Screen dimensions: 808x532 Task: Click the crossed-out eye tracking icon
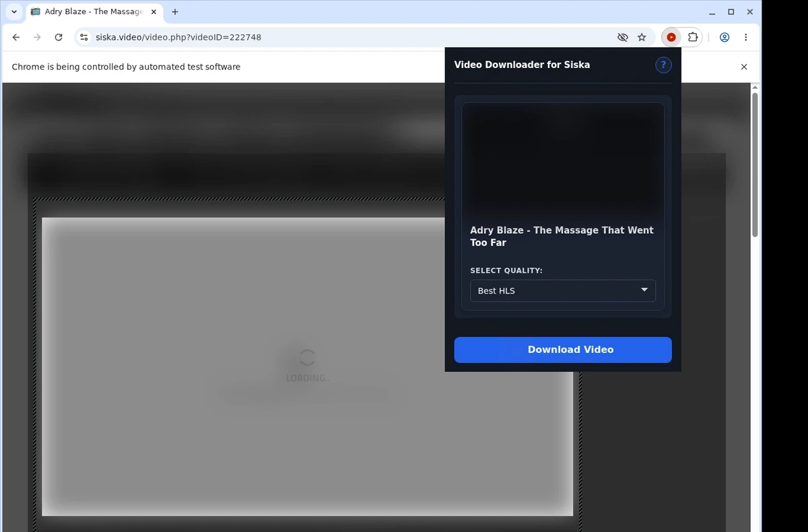pos(623,38)
